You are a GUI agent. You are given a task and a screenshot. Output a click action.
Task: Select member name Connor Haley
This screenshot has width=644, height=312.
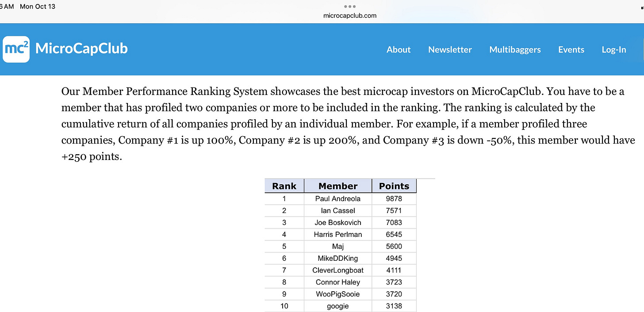tap(338, 282)
